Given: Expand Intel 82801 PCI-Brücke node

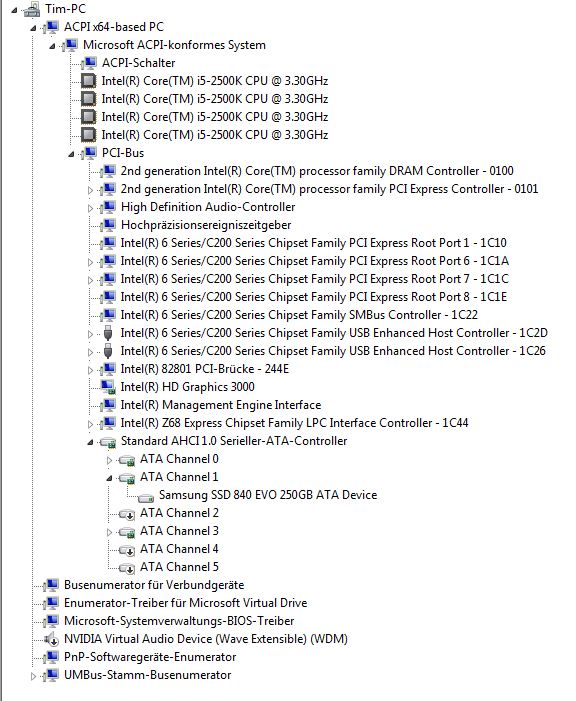Looking at the screenshot, I should 90,370.
